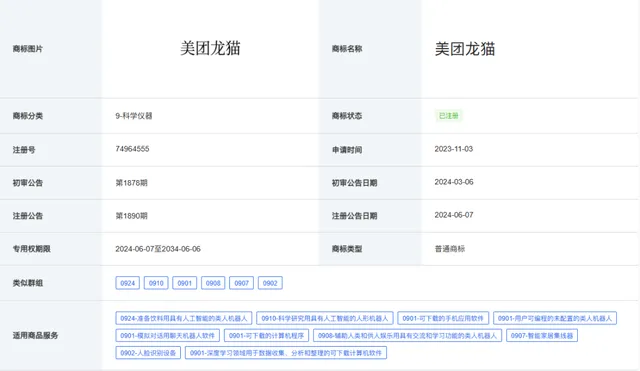Image resolution: width=640 pixels, height=371 pixels.
Task: Click the preliminary announcement date 2024-03-06
Action: click(454, 182)
